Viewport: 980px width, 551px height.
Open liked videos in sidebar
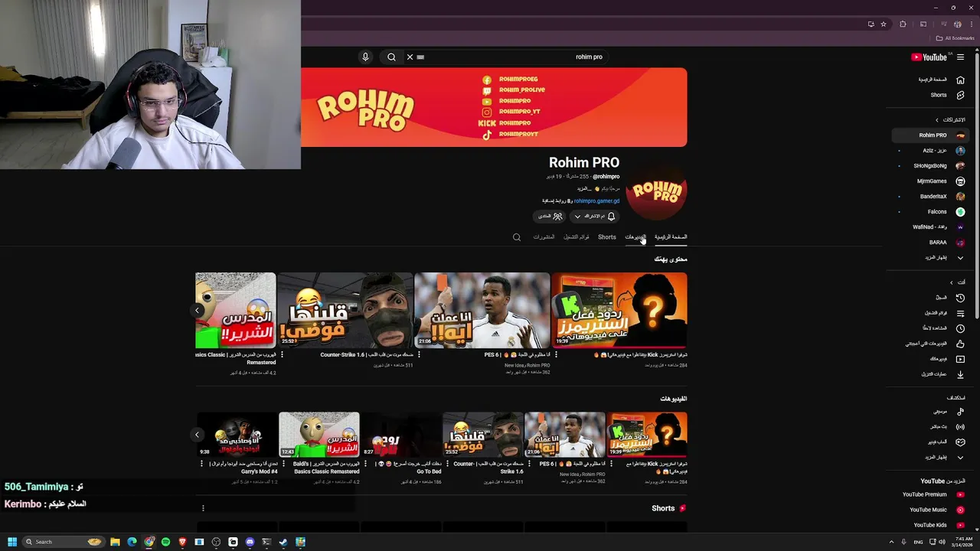click(x=929, y=343)
